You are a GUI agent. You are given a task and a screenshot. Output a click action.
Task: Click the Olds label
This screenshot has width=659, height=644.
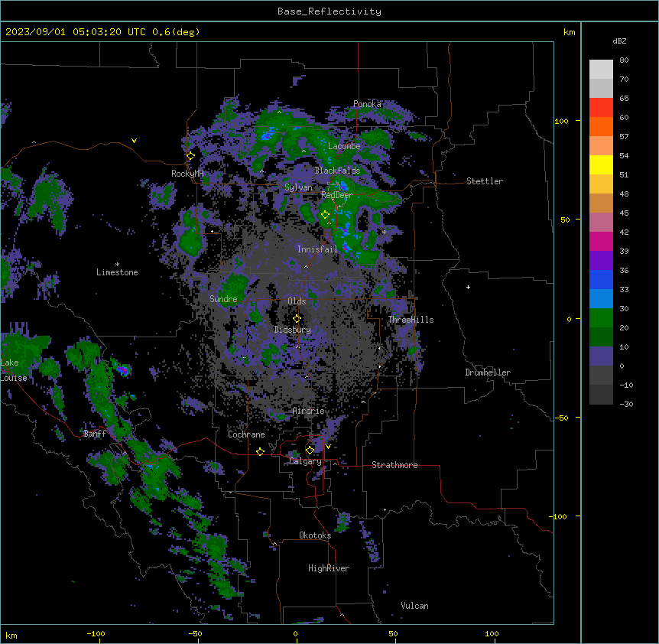click(297, 301)
